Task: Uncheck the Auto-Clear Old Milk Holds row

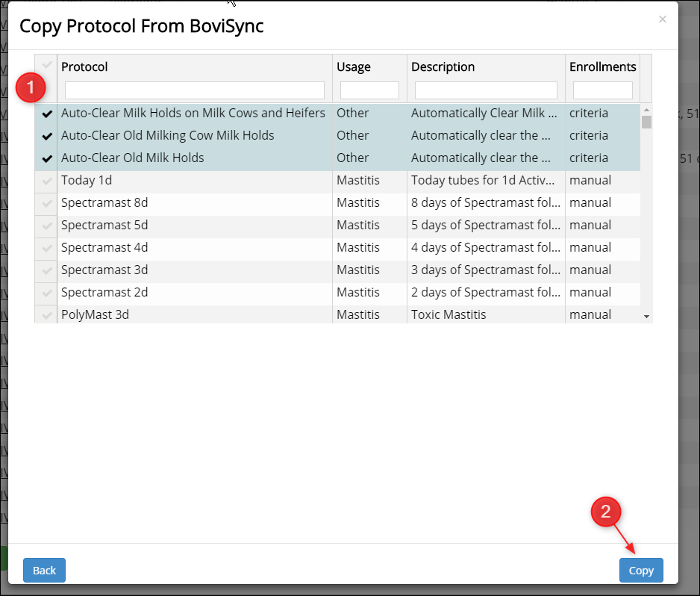Action: tap(47, 158)
